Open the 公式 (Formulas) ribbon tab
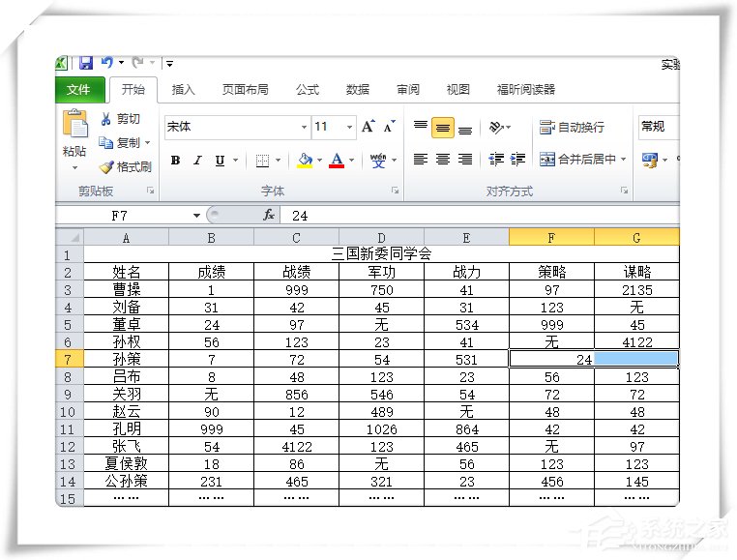 [x=307, y=90]
